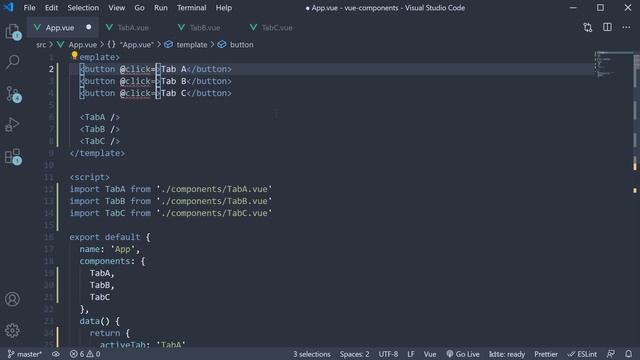Screen dimensions: 640x360
Task: Open the Search view in activity bar
Action: 13,62
